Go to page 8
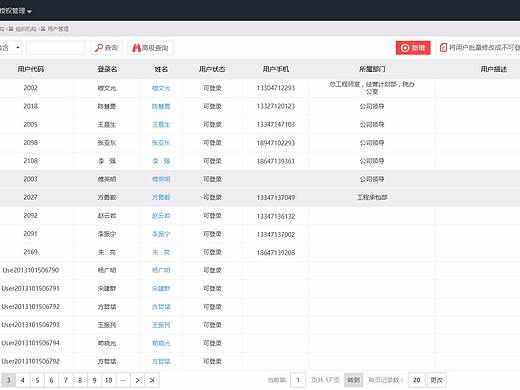Screen dimensions: 520x390 coord(80,380)
